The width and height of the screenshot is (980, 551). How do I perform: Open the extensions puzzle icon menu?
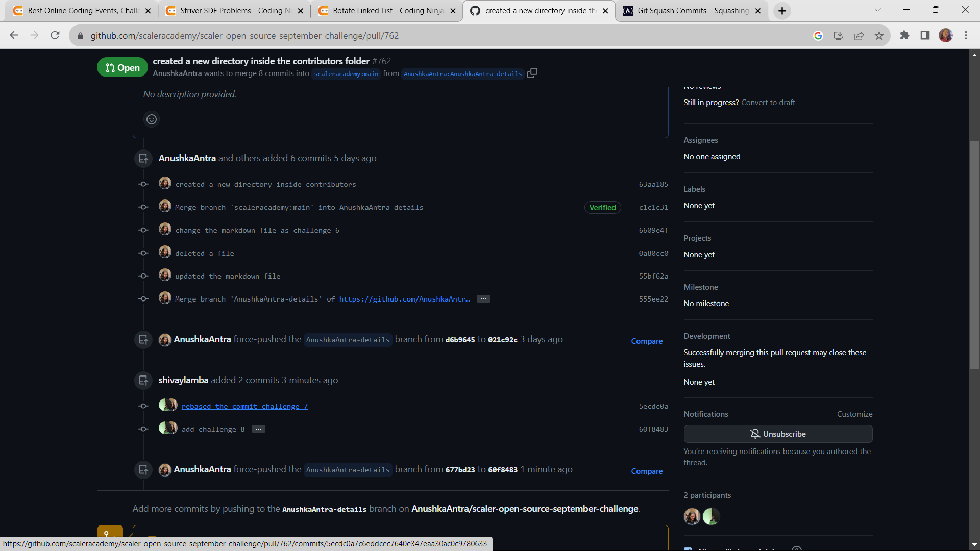click(904, 35)
